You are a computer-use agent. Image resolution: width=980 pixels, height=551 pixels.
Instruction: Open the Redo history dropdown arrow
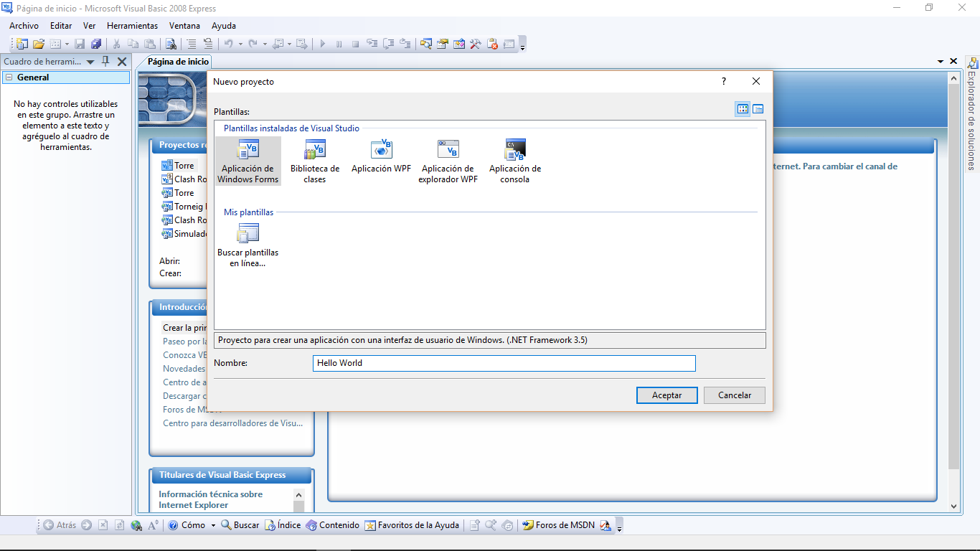[265, 44]
